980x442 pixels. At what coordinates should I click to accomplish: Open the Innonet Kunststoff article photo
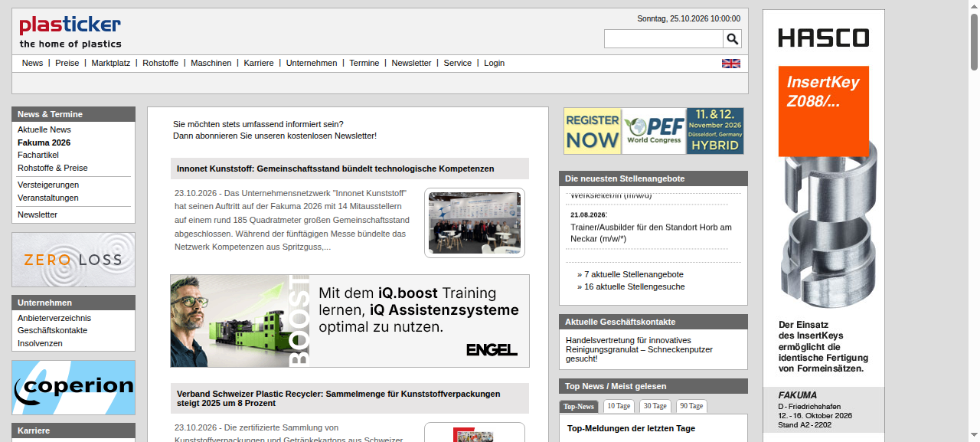(x=475, y=223)
